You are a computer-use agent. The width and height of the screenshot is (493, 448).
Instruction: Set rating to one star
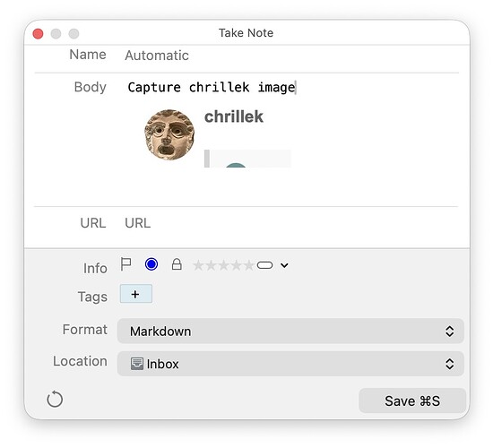tap(198, 265)
